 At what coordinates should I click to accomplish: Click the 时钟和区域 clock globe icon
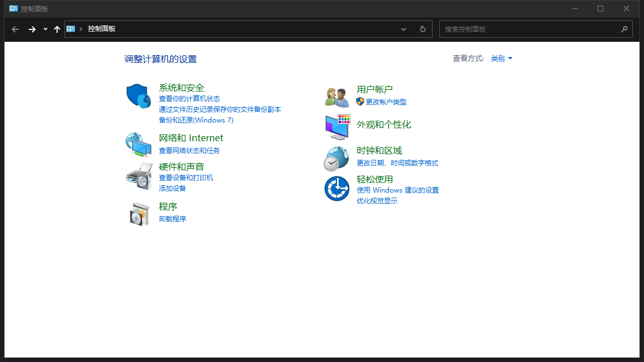(x=336, y=158)
